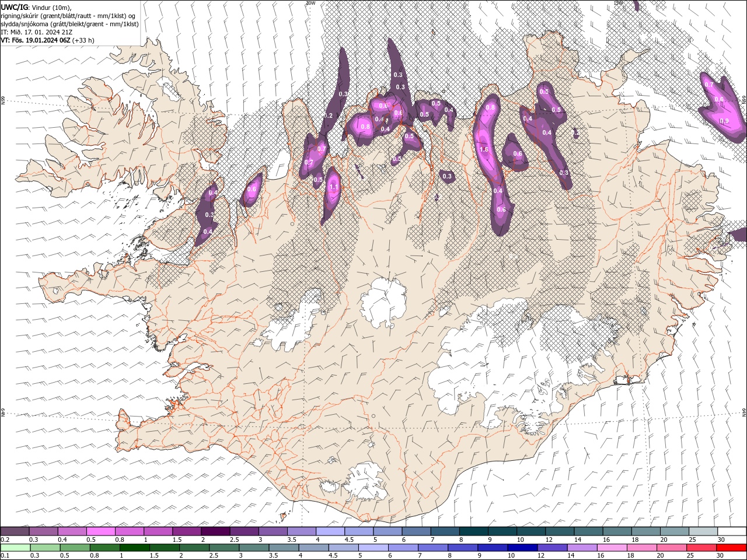This screenshot has height=560, width=747.
Task: Select the light green 0.3 rain legend swatch
Action: pos(44,548)
